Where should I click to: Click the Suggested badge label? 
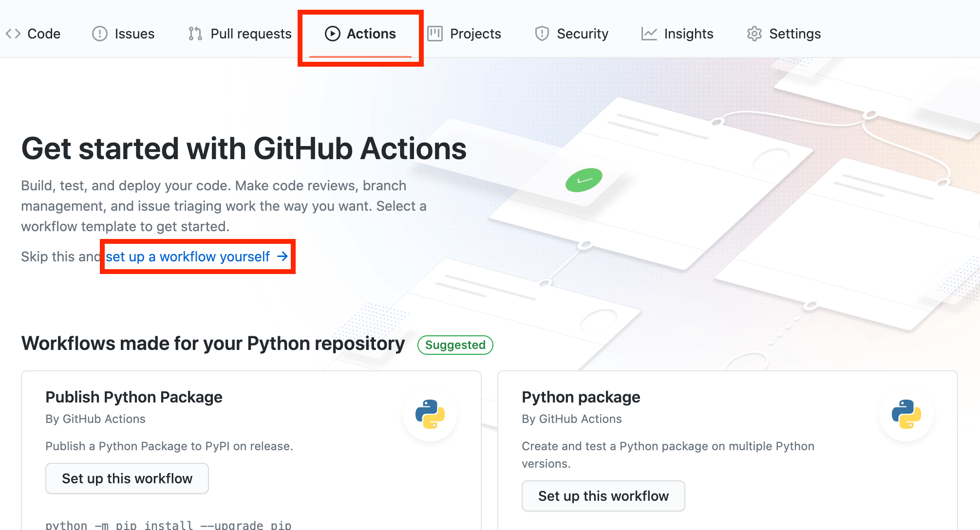[455, 345]
